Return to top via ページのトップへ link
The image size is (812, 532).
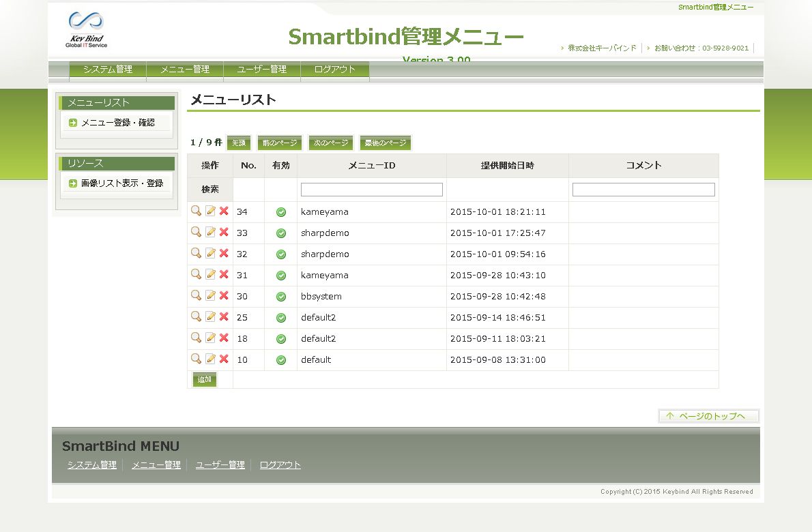pos(709,416)
